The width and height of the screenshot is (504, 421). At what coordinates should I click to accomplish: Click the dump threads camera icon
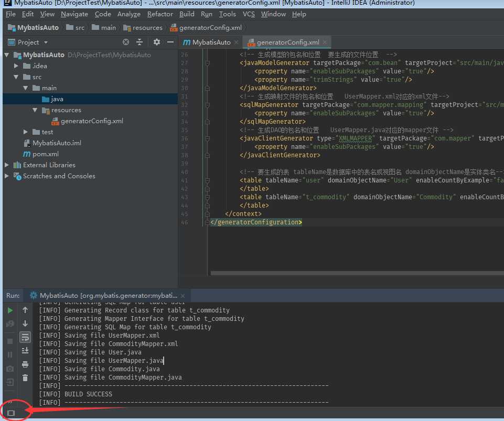[x=10, y=369]
